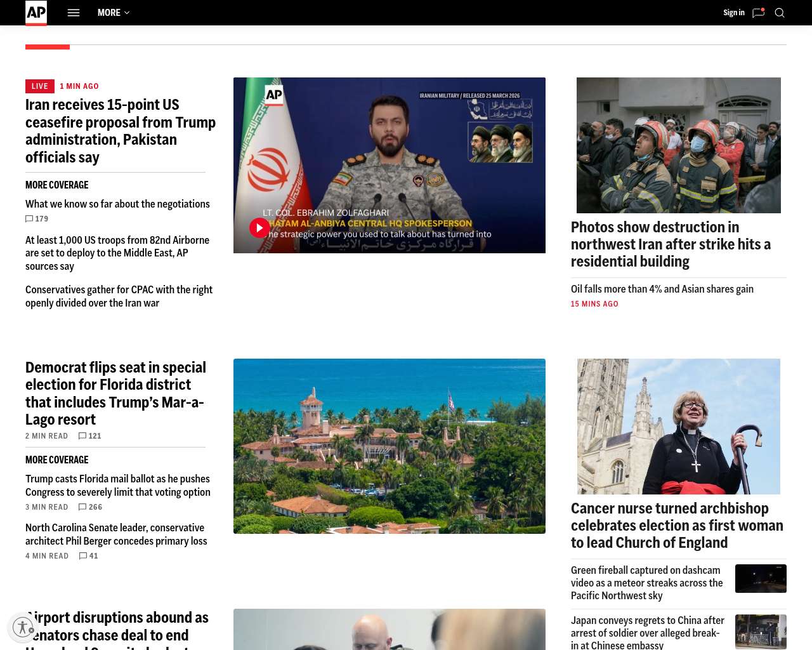Viewport: 812px width, 650px height.
Task: Open the accessibility options widget
Action: [x=23, y=627]
